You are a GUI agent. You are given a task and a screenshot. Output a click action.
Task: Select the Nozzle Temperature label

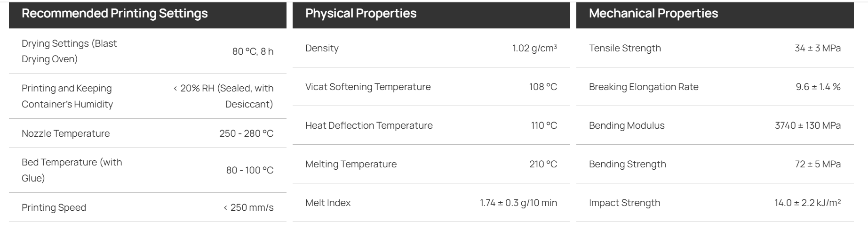tap(65, 133)
